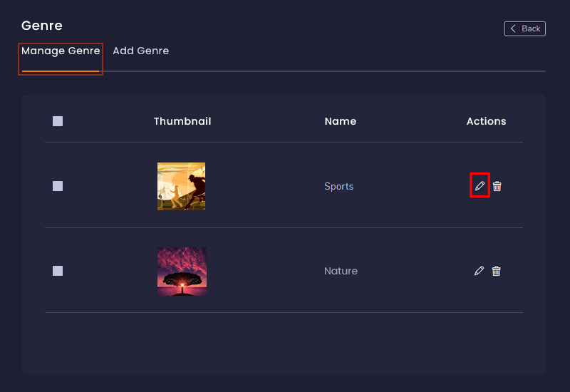Image resolution: width=570 pixels, height=392 pixels.
Task: Click the Sports thumbnail image
Action: [181, 186]
